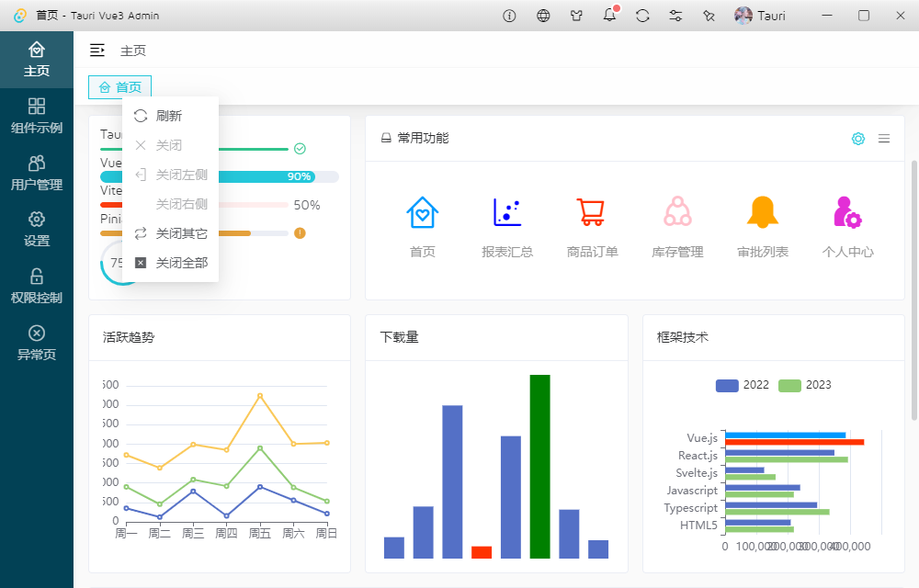Click the gear icon in 常用功能 header
This screenshot has height=588, width=919.
tap(858, 139)
